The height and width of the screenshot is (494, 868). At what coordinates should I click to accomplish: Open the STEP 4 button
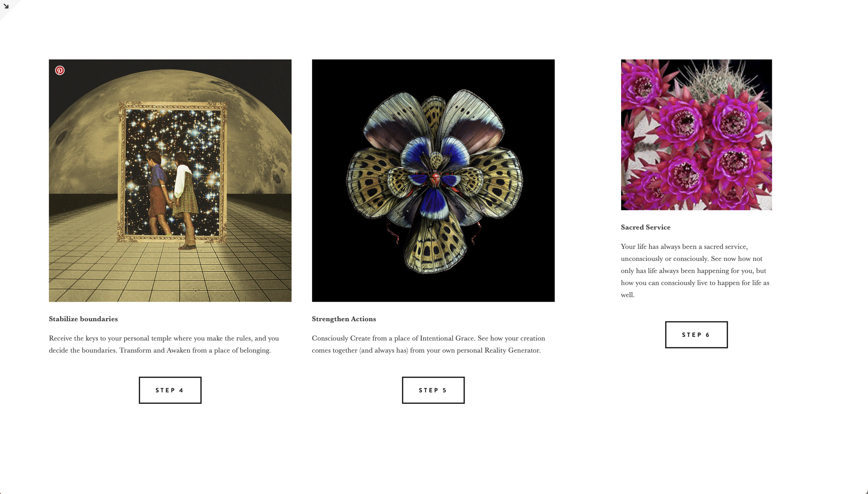coord(170,390)
